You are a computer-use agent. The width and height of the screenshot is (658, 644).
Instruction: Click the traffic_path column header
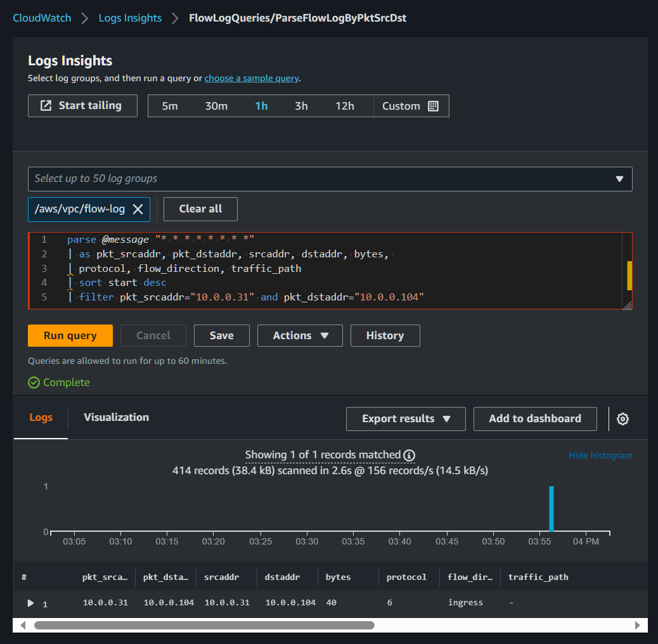point(538,577)
